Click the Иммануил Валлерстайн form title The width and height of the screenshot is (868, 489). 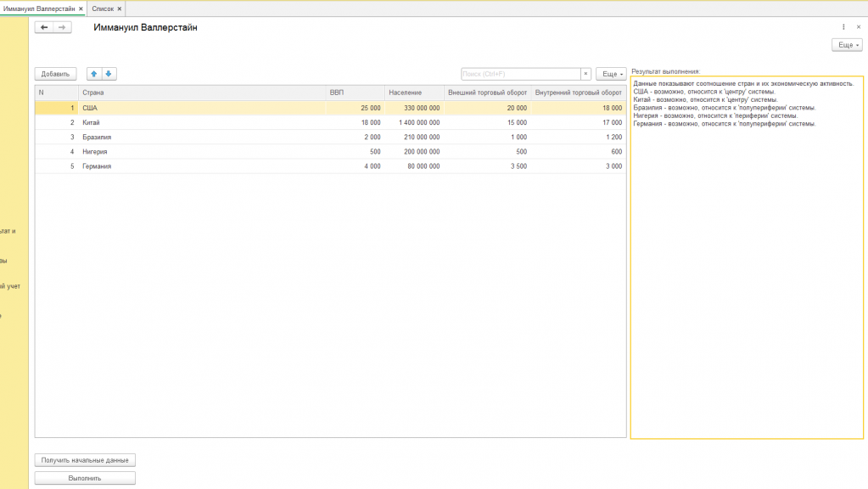pyautogui.click(x=145, y=27)
